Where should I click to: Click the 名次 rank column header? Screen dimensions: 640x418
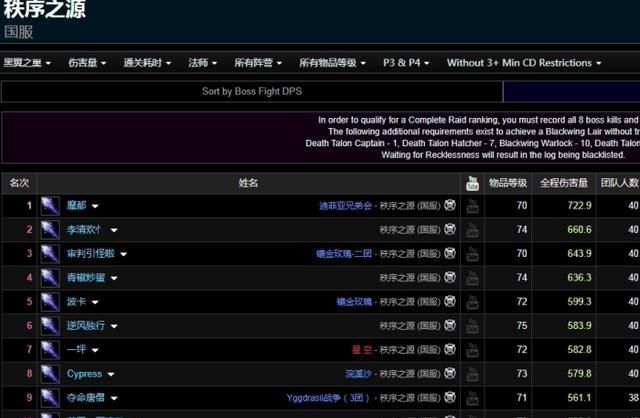click(x=19, y=183)
